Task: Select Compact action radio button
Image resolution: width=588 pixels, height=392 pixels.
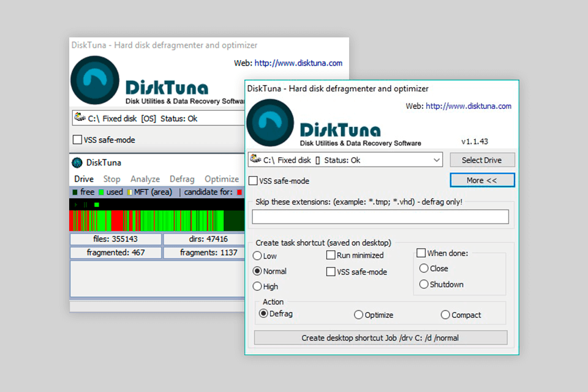Action: pyautogui.click(x=445, y=315)
